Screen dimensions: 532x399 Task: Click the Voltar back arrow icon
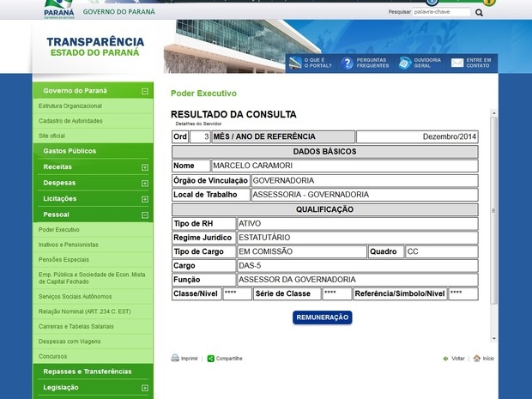tap(446, 359)
